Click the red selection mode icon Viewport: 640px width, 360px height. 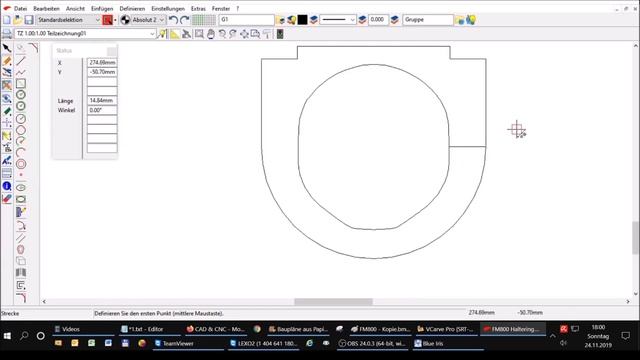pos(107,20)
